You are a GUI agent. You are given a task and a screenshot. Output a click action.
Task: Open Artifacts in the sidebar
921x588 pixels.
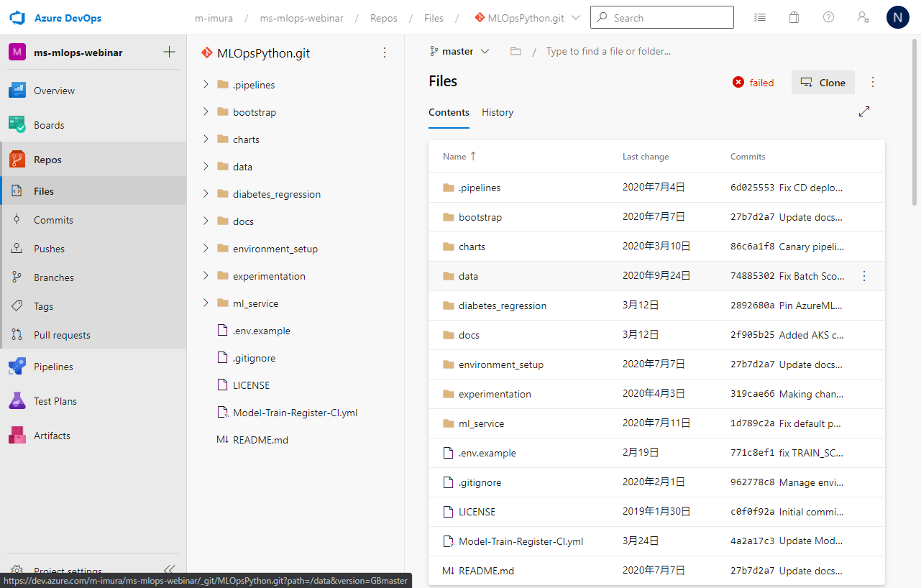[93, 436]
